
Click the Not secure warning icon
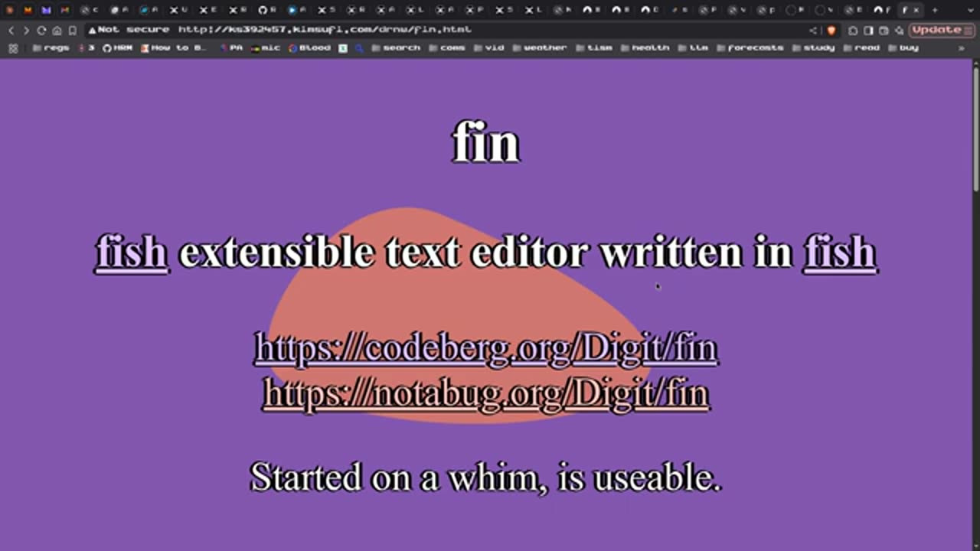point(93,30)
